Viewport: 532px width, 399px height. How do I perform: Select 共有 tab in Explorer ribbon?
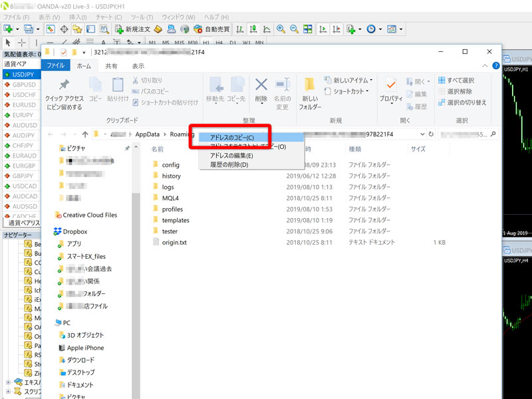point(111,66)
